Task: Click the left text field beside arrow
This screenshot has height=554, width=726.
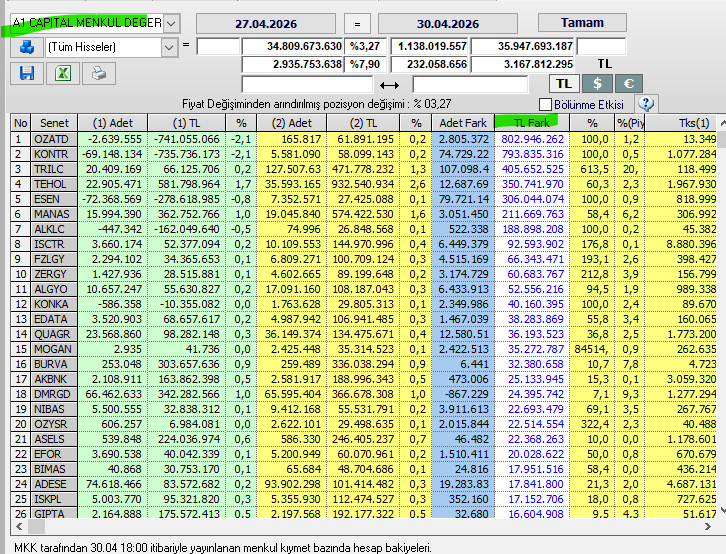Action: [307, 85]
